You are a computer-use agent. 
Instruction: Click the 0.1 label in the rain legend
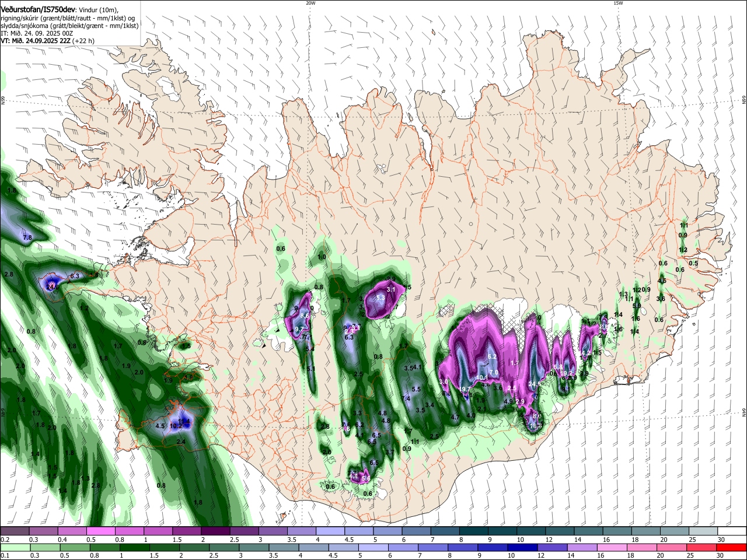5,556
